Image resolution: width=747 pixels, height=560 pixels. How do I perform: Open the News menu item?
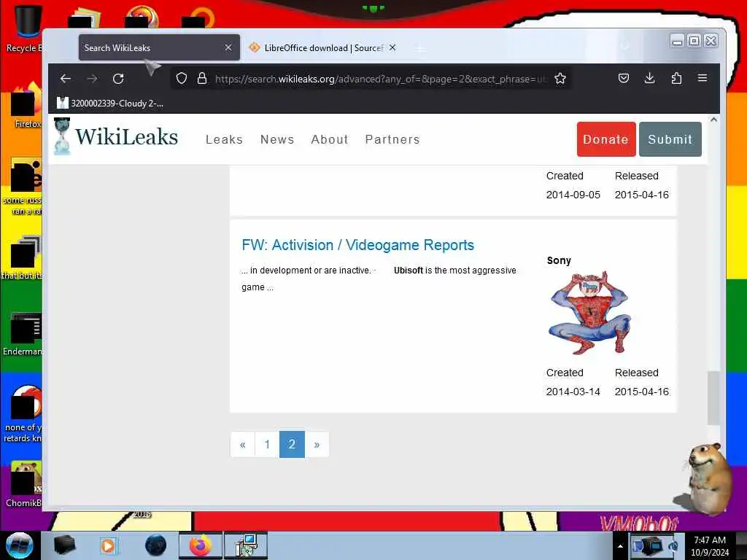277,139
